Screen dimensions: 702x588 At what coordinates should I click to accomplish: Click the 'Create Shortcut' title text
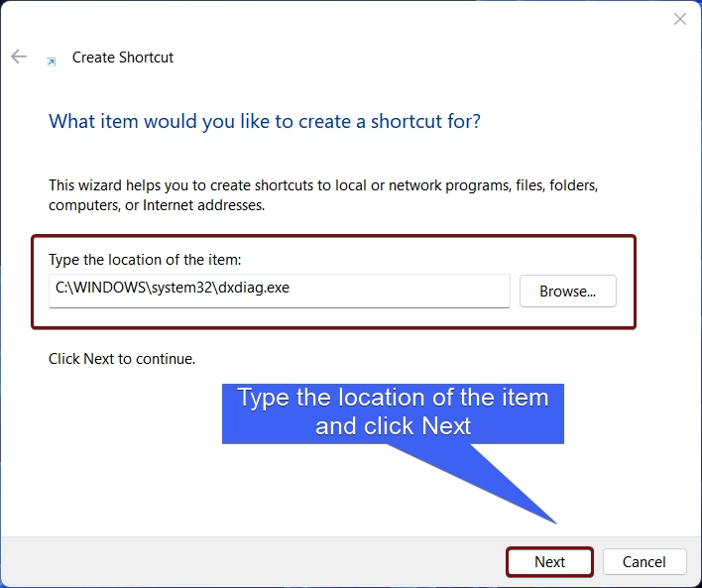[123, 58]
